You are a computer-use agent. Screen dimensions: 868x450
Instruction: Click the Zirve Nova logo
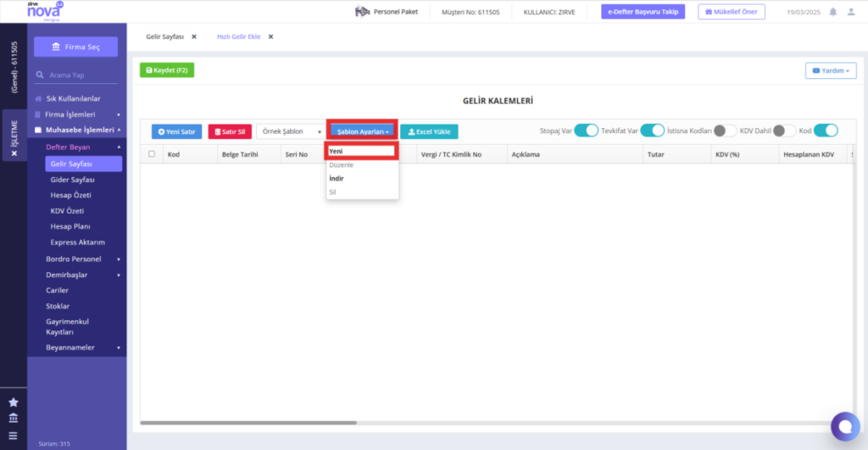tap(45, 11)
